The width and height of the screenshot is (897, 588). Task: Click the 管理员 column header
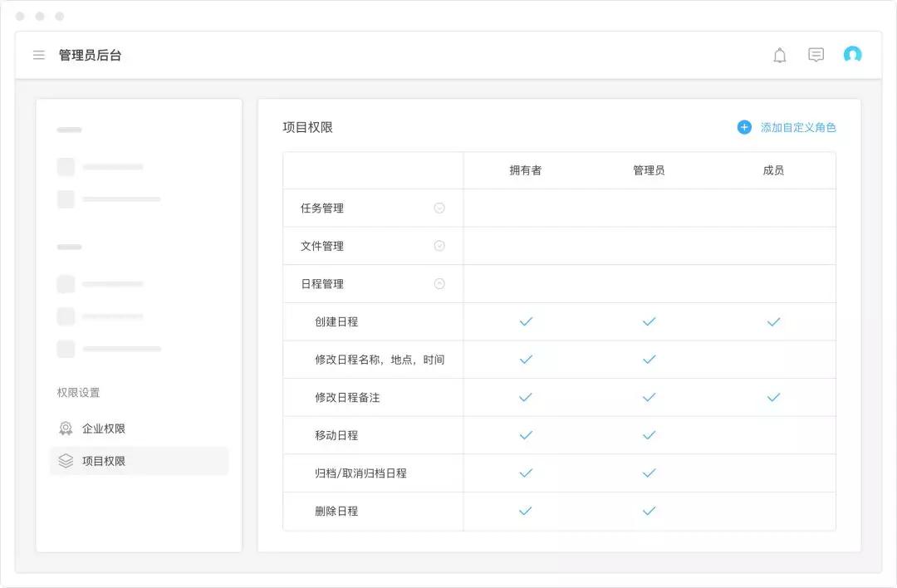pyautogui.click(x=649, y=170)
